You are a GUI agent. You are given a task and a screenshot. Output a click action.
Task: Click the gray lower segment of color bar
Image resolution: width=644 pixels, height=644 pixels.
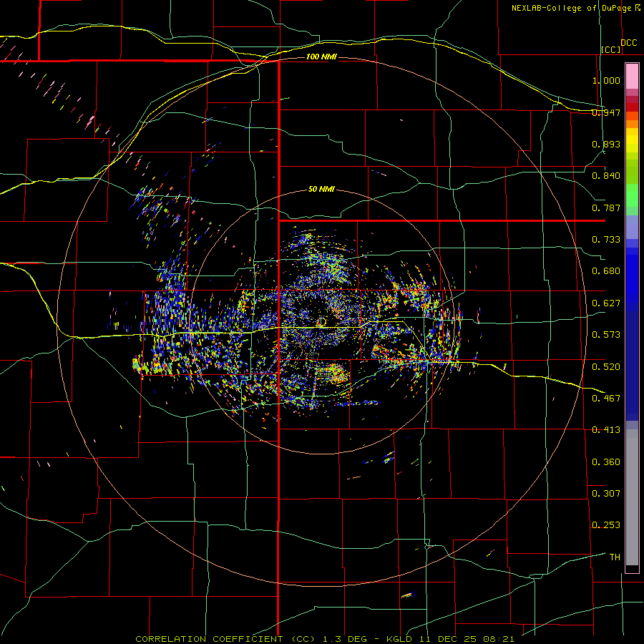point(632,497)
